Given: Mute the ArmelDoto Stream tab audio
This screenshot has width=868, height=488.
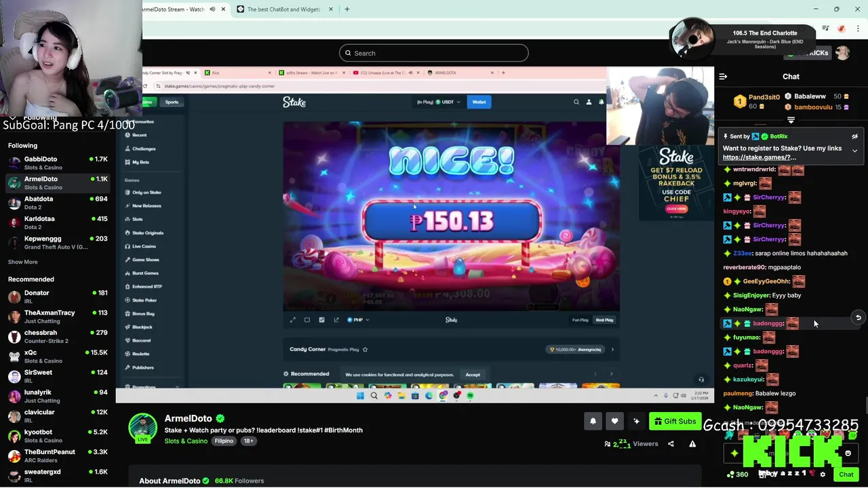Looking at the screenshot, I should (212, 9).
